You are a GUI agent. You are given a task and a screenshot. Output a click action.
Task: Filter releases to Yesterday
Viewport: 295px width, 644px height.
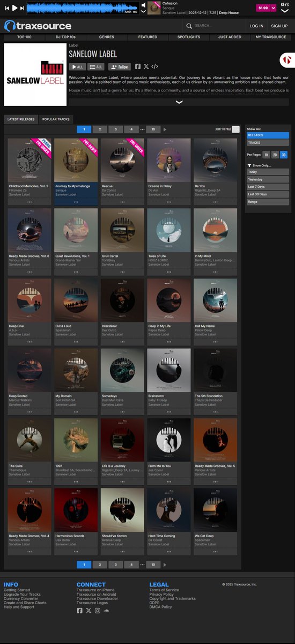pos(268,179)
